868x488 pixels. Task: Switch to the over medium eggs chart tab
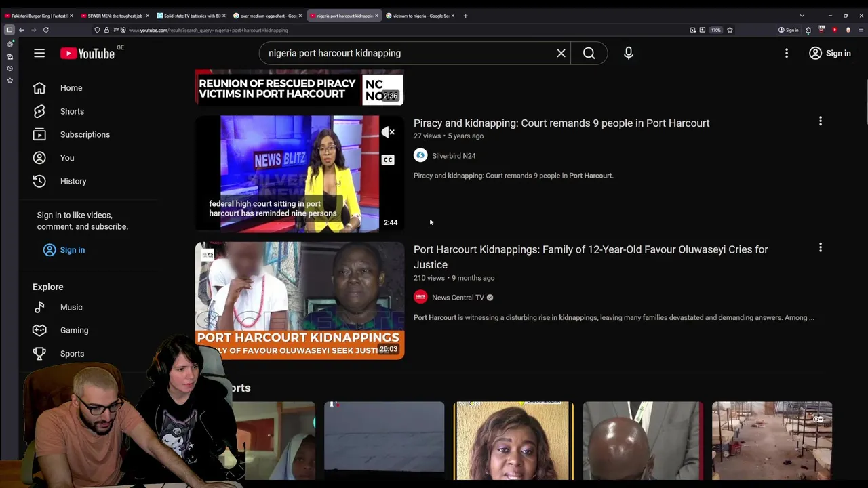pos(267,16)
